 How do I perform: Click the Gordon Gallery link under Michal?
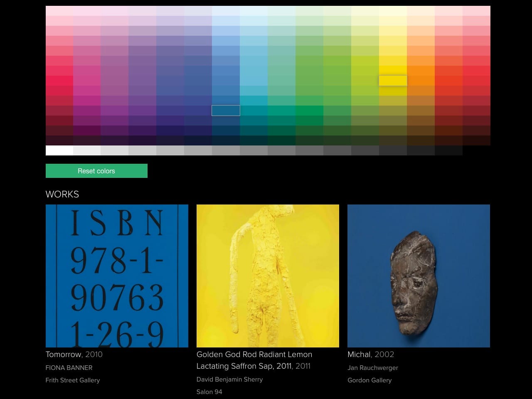tap(369, 380)
